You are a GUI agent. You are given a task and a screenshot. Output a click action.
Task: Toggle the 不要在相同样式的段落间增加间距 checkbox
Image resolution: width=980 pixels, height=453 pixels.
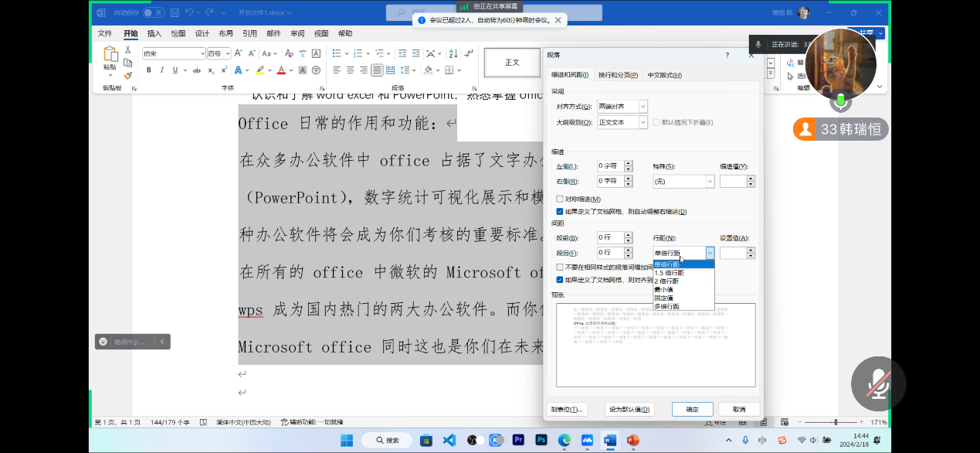click(x=560, y=267)
